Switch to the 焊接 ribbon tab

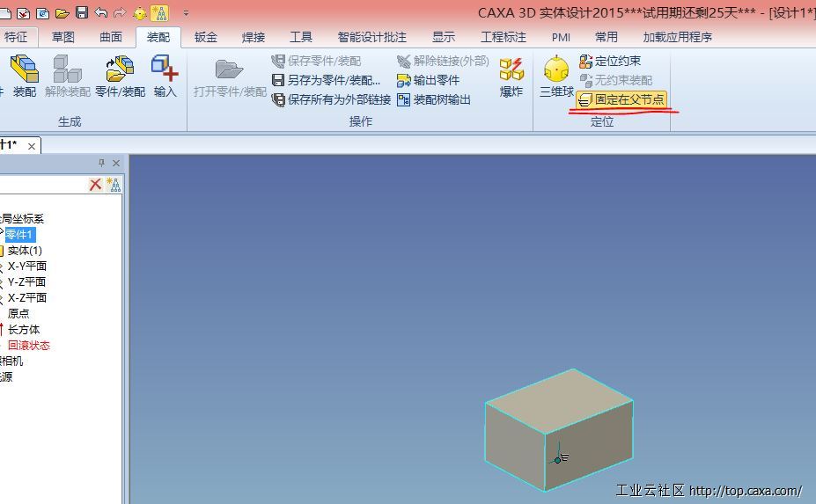(254, 37)
